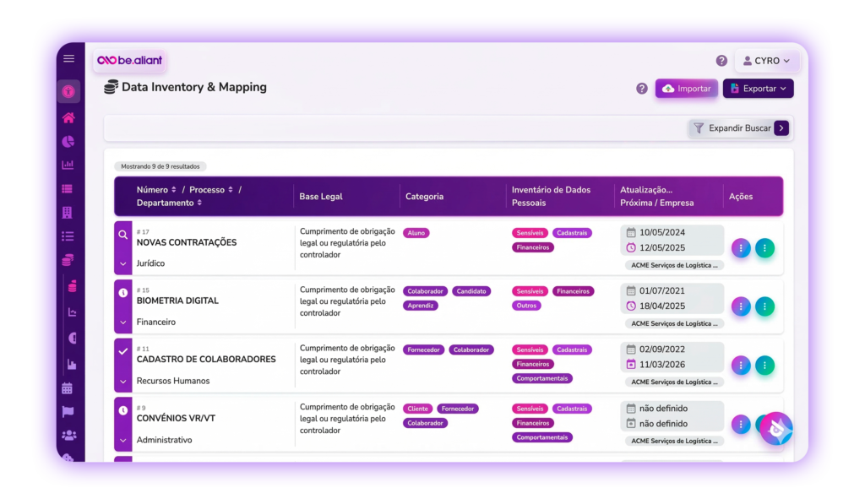Go to the Home icon in the sidebar
The height and width of the screenshot is (504, 865).
[x=68, y=117]
